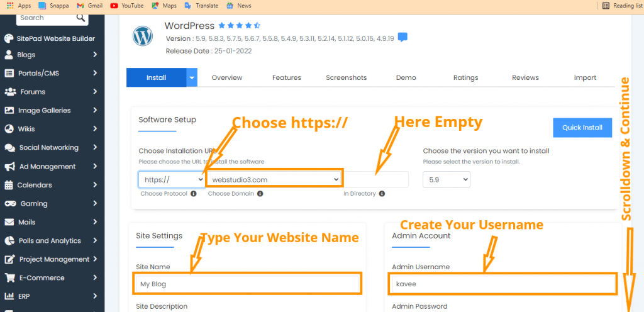644x312 pixels.
Task: Click the Forums people icon
Action: pos(11,92)
